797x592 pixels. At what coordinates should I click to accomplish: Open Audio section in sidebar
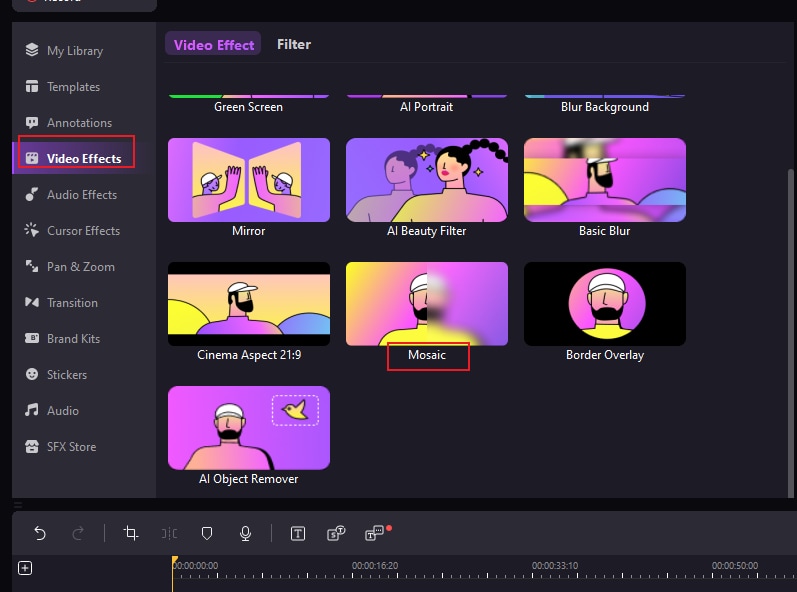click(84, 411)
